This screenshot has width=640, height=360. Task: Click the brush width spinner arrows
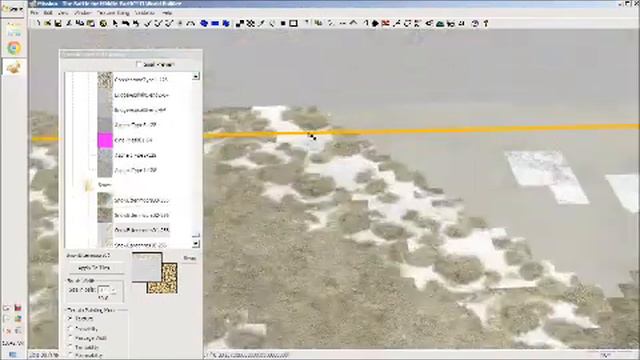114,290
